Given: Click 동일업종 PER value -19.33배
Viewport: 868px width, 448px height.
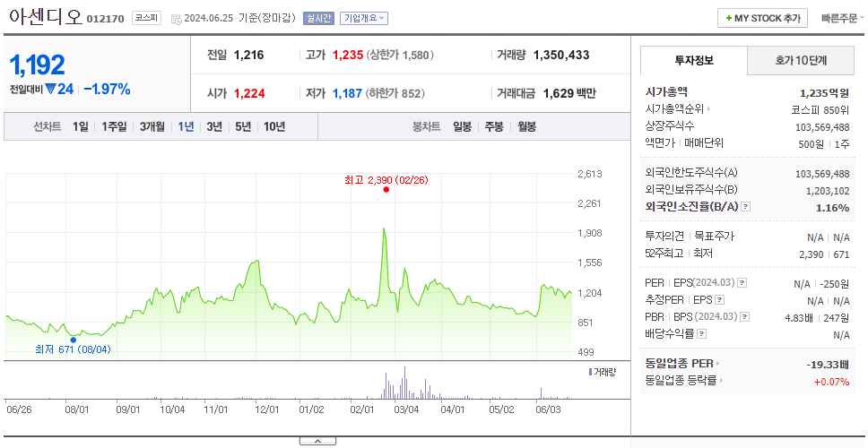Looking at the screenshot, I should tap(829, 365).
